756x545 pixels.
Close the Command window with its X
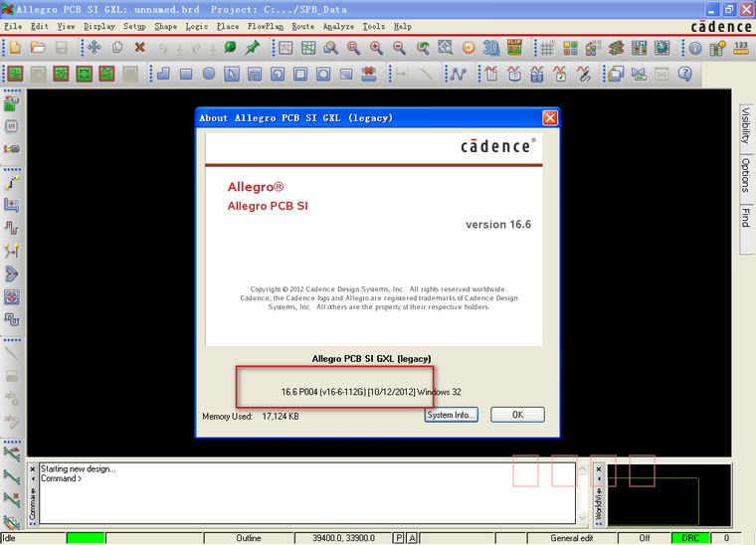coord(33,468)
